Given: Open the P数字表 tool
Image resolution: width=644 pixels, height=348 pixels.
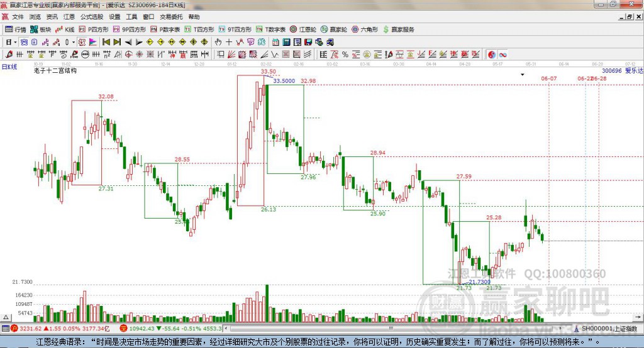Looking at the screenshot, I should point(165,30).
